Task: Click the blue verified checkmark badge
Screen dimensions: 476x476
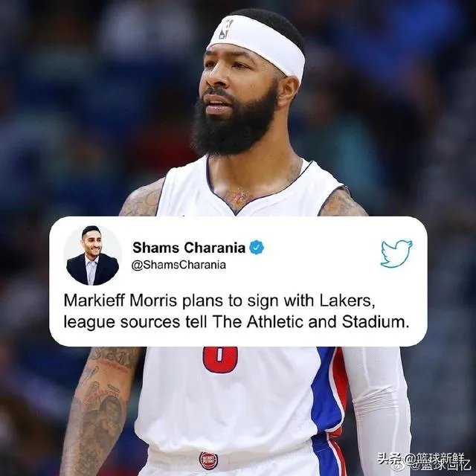Action: pyautogui.click(x=257, y=248)
